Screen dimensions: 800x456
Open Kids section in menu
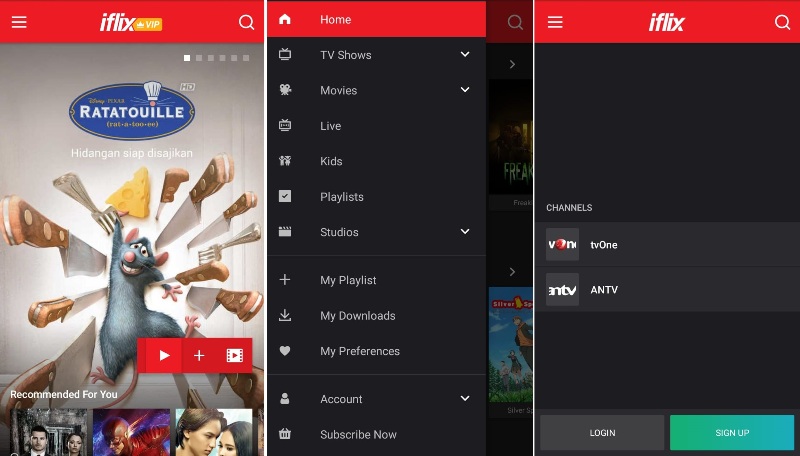coord(377,161)
